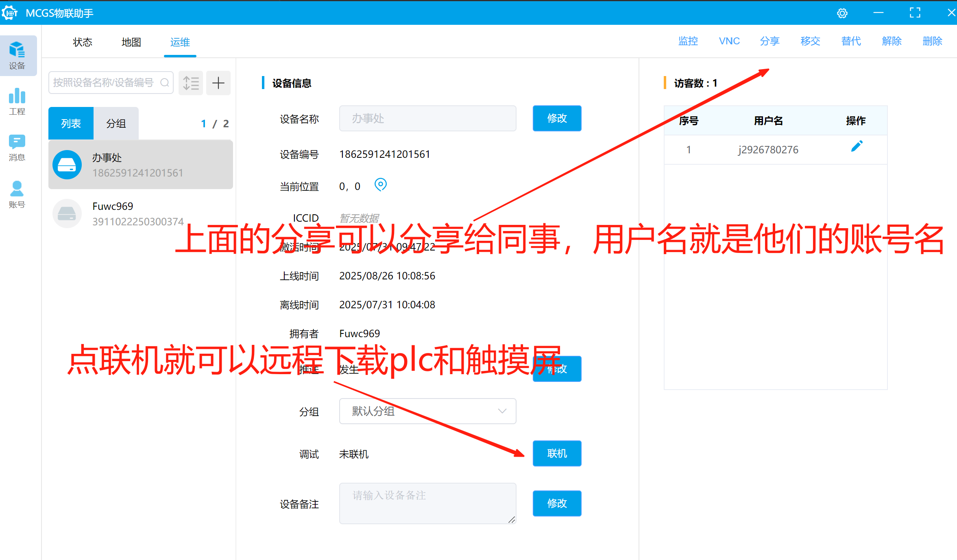The width and height of the screenshot is (957, 560).
Task: Click 修改 next to 设备备注
Action: (x=557, y=503)
